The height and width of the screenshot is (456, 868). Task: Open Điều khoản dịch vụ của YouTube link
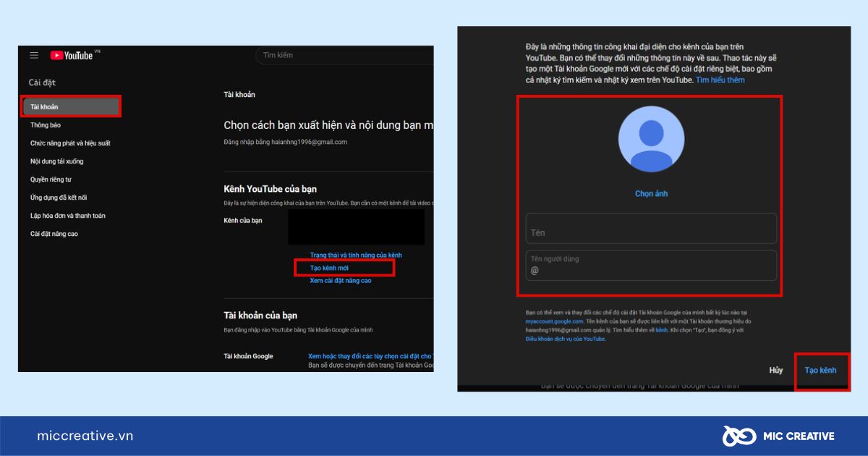pyautogui.click(x=565, y=339)
